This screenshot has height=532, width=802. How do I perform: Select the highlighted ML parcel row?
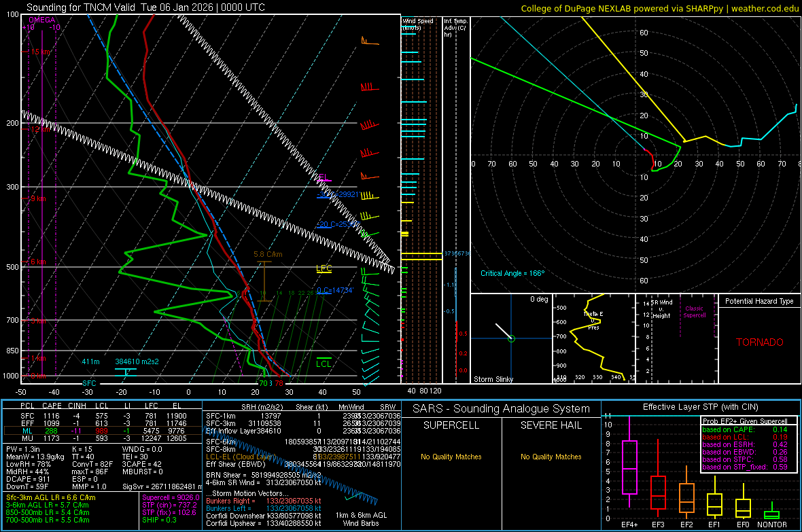(102, 431)
